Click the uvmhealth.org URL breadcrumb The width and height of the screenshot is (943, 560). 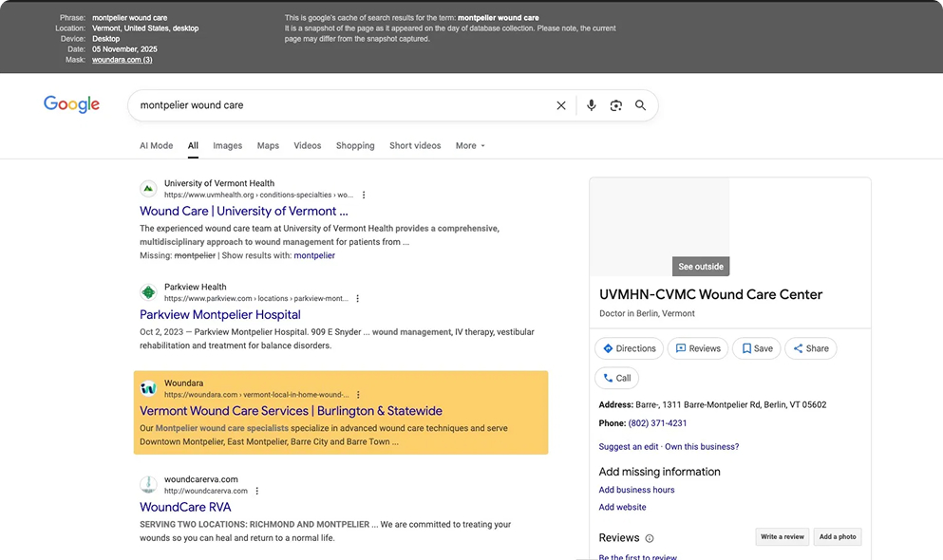tap(258, 195)
